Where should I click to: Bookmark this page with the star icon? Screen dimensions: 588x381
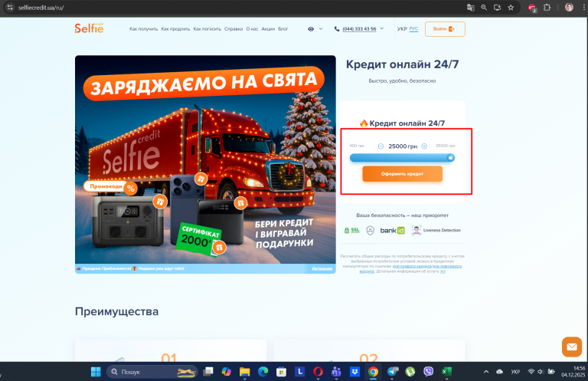[x=511, y=8]
